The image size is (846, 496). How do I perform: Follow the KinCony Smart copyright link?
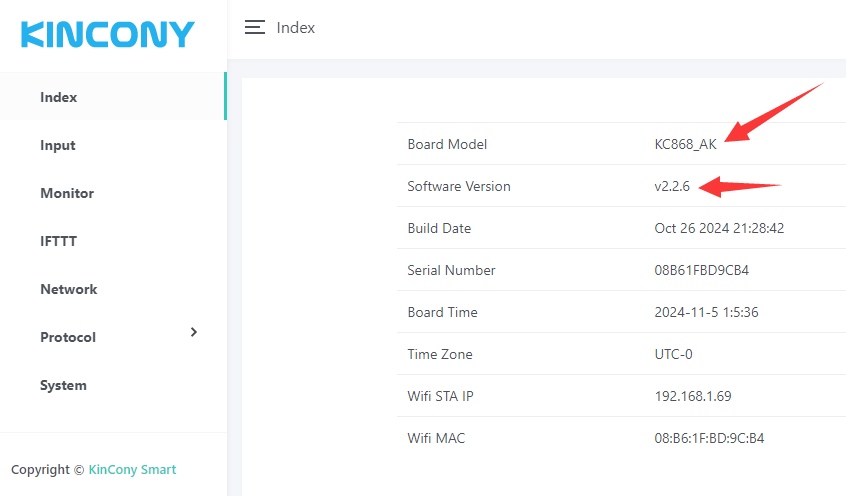coord(132,469)
